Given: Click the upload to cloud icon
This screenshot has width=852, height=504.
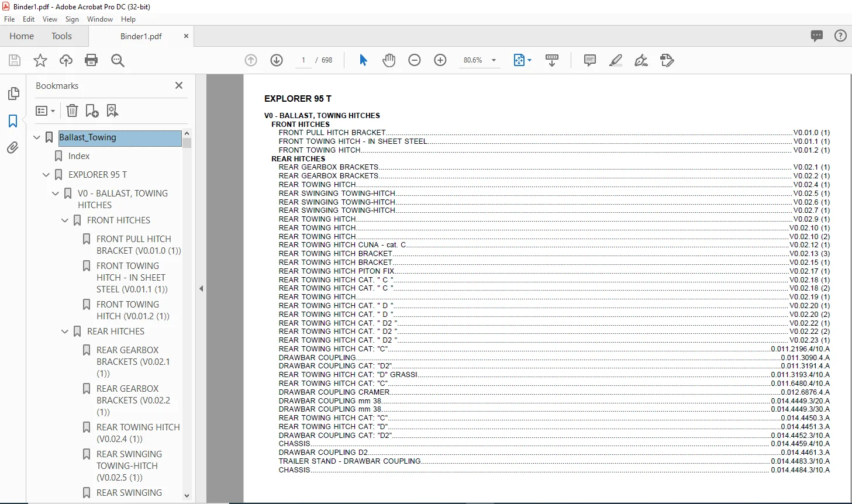Looking at the screenshot, I should [66, 60].
